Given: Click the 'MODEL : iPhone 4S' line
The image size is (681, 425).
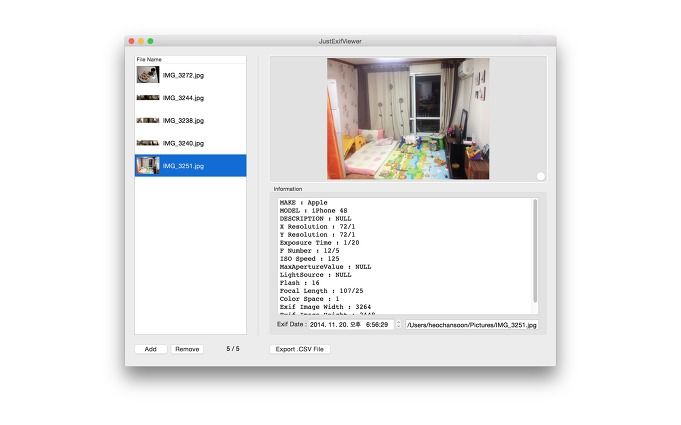Looking at the screenshot, I should pyautogui.click(x=313, y=211).
